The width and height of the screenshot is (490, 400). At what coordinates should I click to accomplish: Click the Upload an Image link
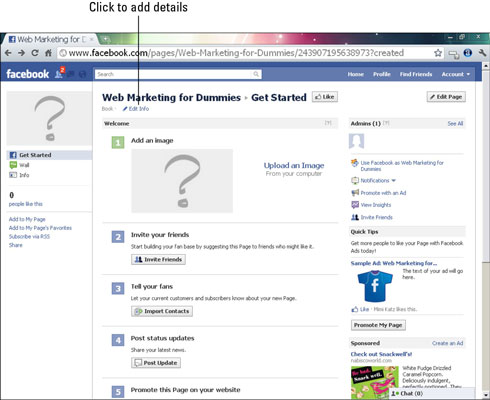point(294,165)
